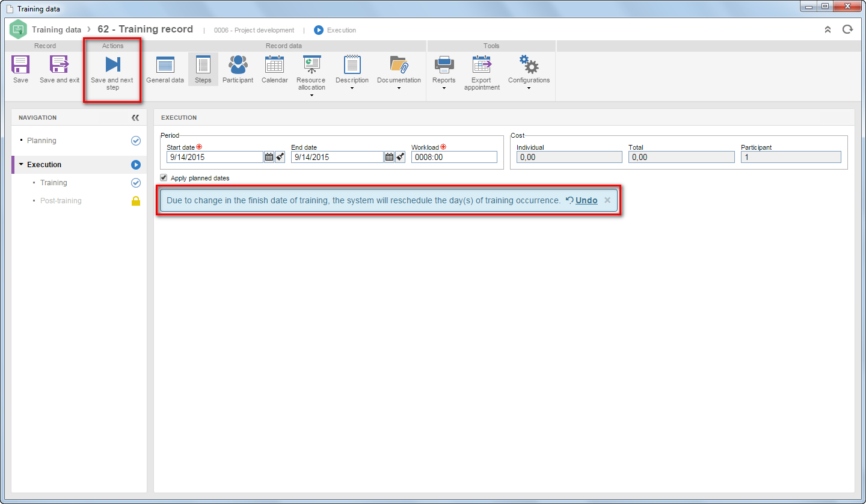Open the Start date calendar picker
Image resolution: width=866 pixels, height=504 pixels.
point(269,157)
